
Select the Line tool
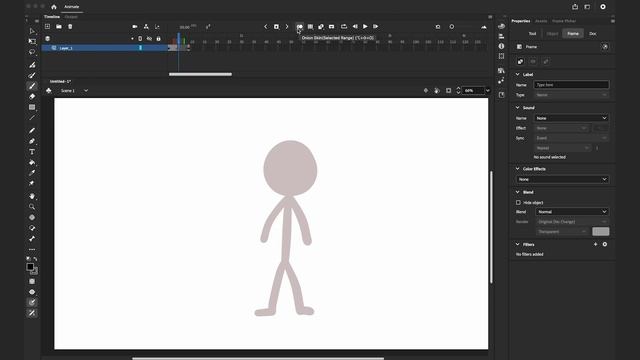tap(32, 118)
